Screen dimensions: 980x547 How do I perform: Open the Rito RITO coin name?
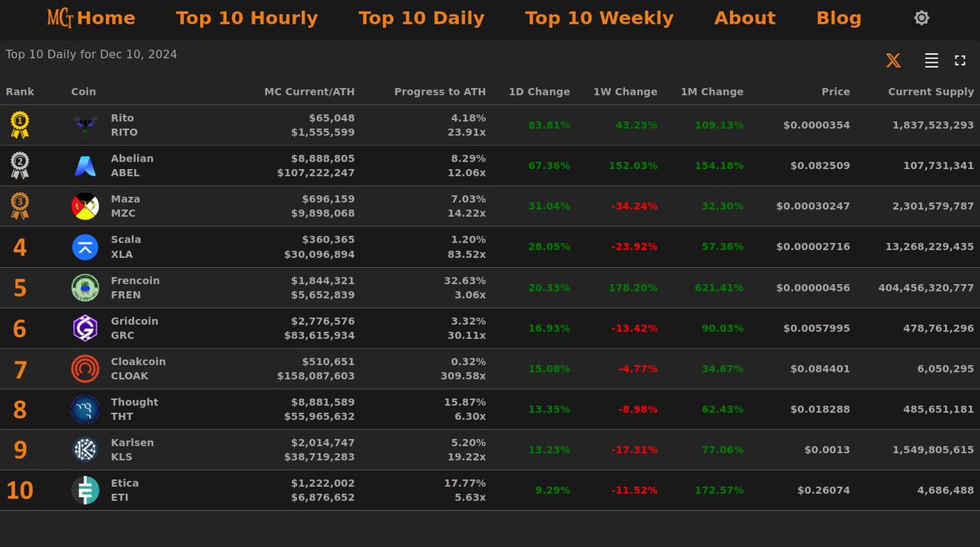[x=124, y=125]
